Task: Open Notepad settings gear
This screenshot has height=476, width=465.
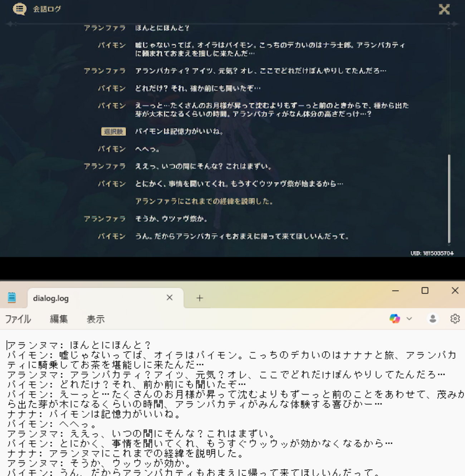Action: pyautogui.click(x=455, y=319)
